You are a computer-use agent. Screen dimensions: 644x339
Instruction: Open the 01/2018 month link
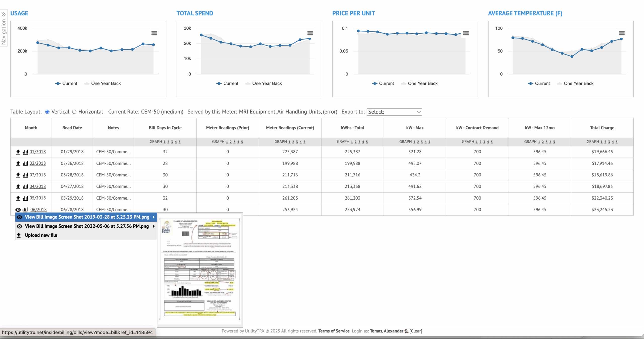pos(38,152)
